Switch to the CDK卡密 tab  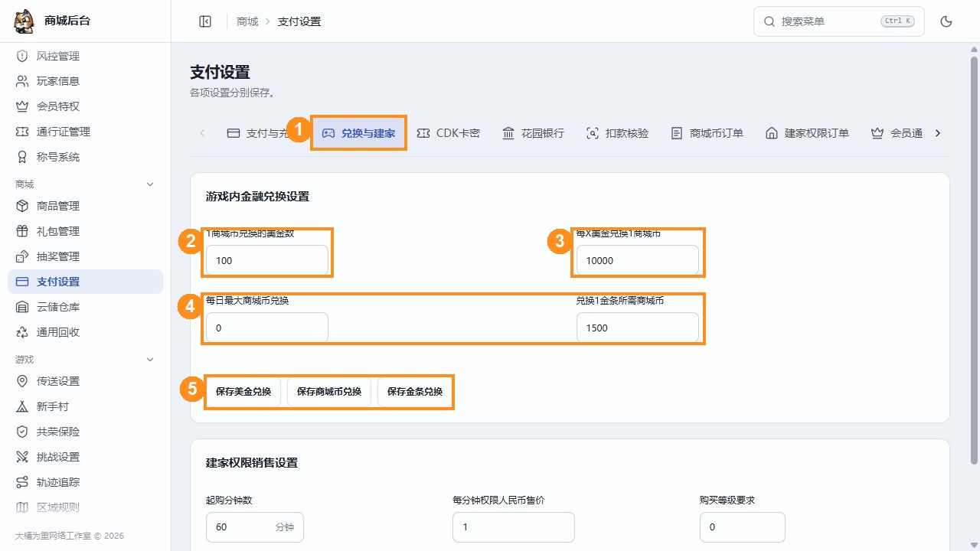(x=448, y=133)
